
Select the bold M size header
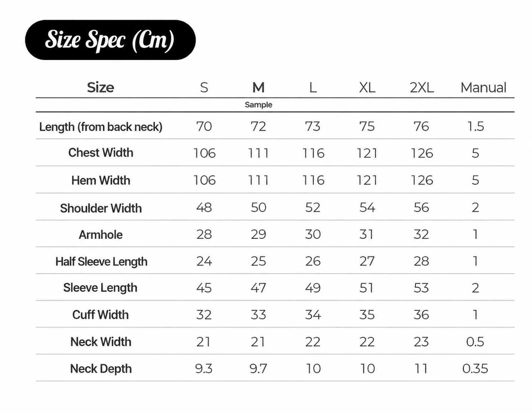(259, 88)
